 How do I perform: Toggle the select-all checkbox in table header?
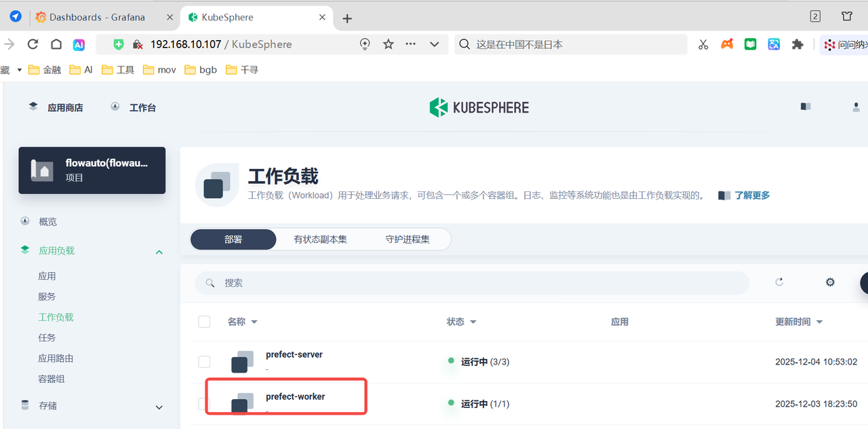pyautogui.click(x=204, y=322)
